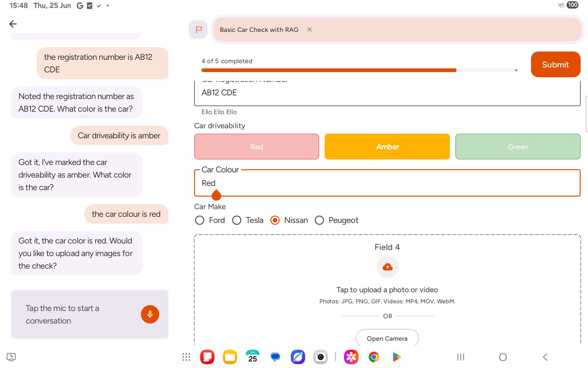Viewport: 588px width, 368px height.
Task: Tap message 'Car driveability is amber'
Action: 119,136
